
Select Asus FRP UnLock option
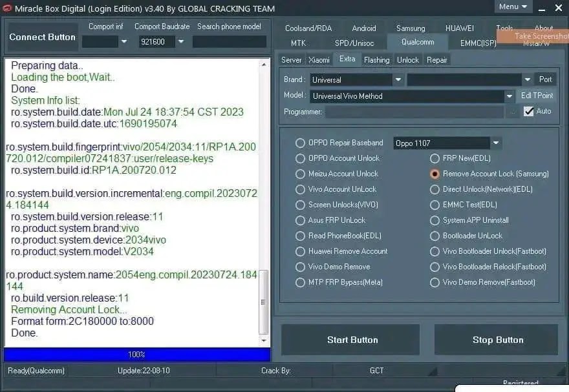coord(300,221)
